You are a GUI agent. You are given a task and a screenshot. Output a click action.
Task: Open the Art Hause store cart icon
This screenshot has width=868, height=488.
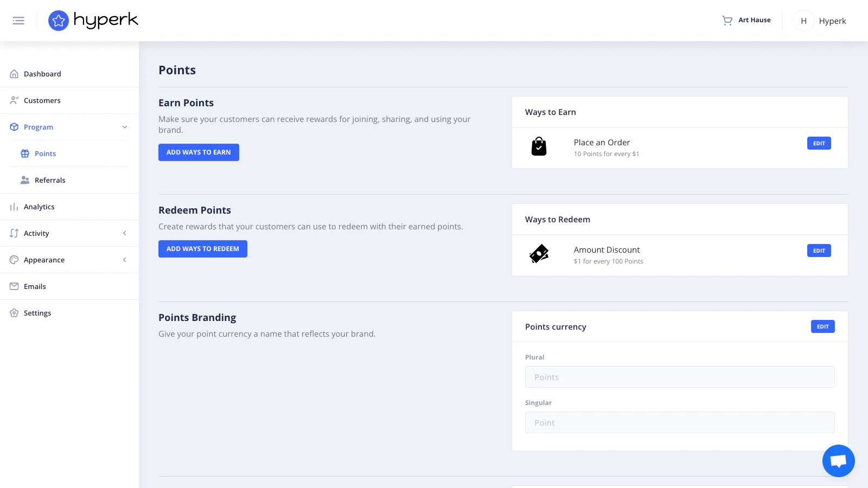(x=727, y=21)
